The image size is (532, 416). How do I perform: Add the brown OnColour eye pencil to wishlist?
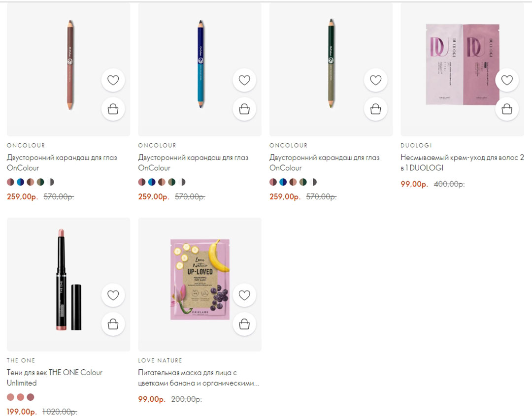click(x=113, y=80)
